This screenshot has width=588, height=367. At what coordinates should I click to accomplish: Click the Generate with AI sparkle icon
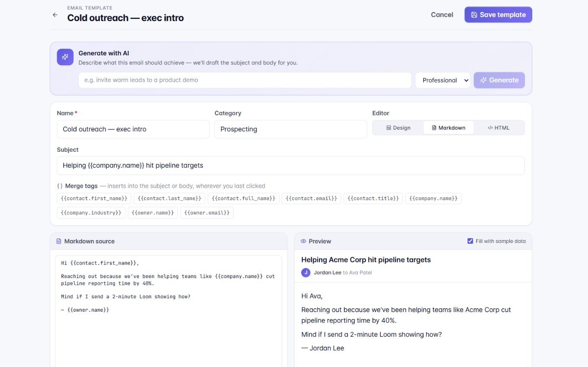65,57
